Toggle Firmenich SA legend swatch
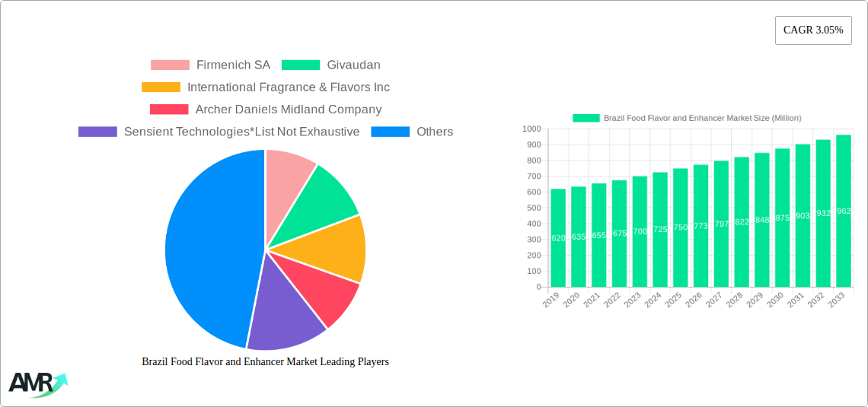 point(169,65)
